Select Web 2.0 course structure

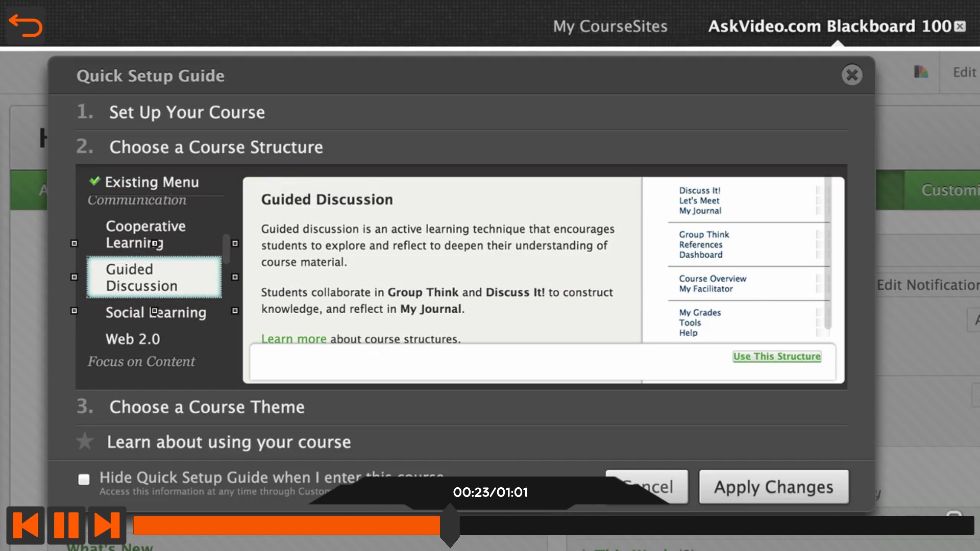[133, 339]
